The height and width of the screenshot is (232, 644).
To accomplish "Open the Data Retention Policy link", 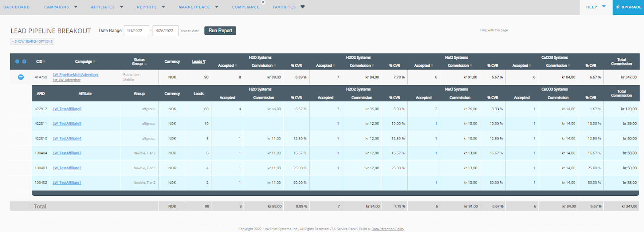I will point(388,229).
